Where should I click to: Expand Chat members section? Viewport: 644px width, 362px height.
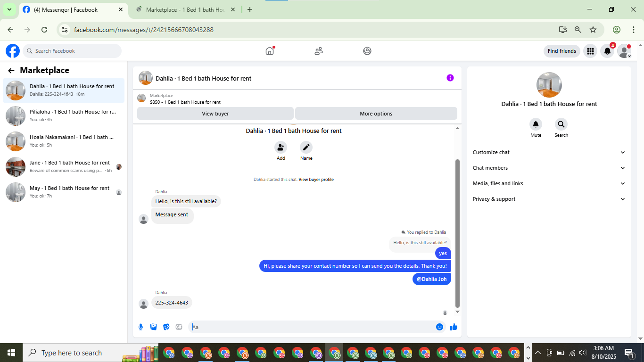(549, 168)
